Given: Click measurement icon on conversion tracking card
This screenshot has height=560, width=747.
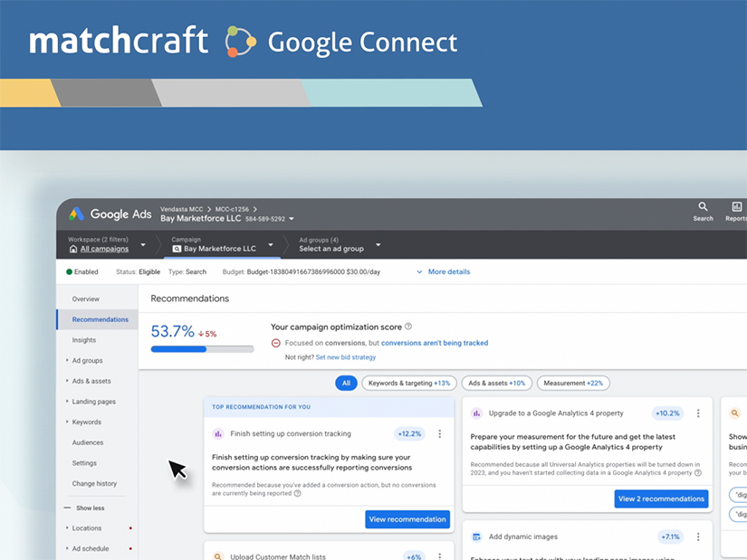Looking at the screenshot, I should pos(218,434).
